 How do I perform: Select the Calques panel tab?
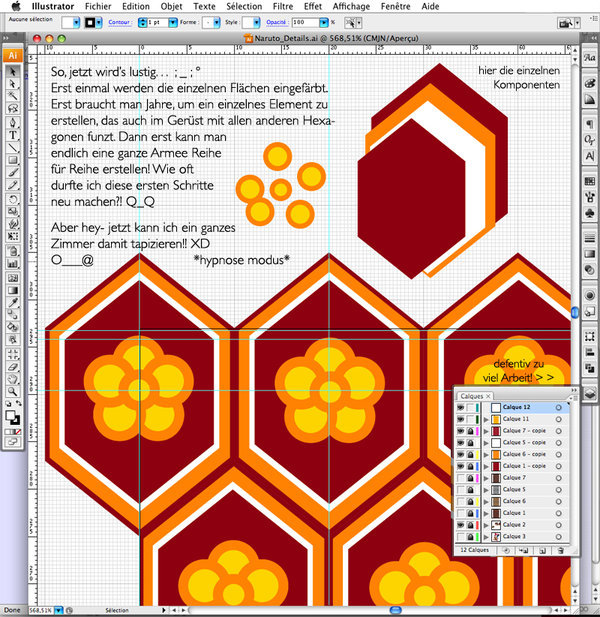click(x=475, y=396)
